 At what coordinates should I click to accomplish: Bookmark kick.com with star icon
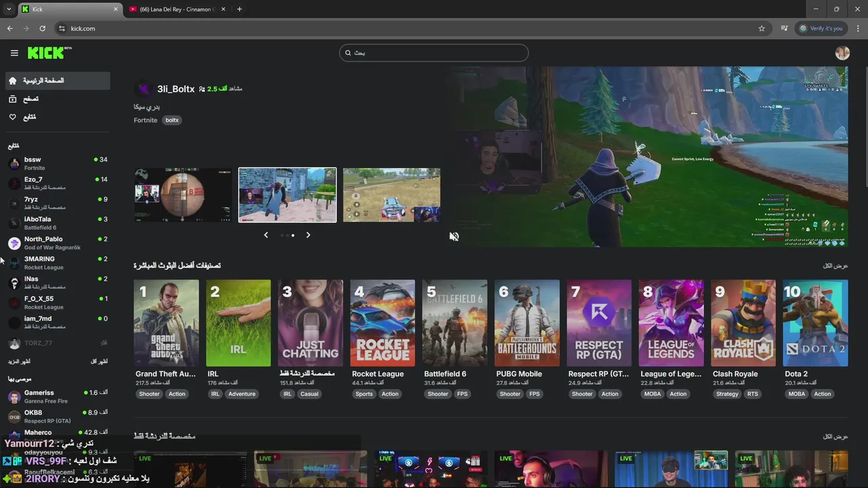[762, 28]
